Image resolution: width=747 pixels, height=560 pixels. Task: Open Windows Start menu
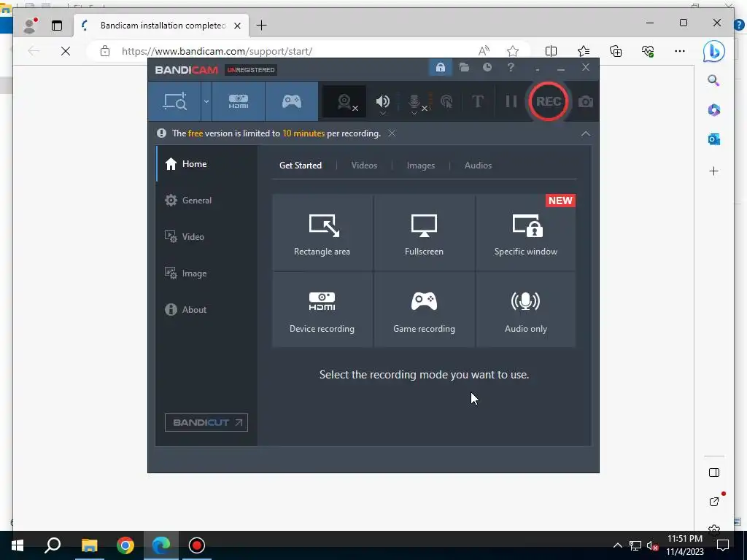[18, 545]
